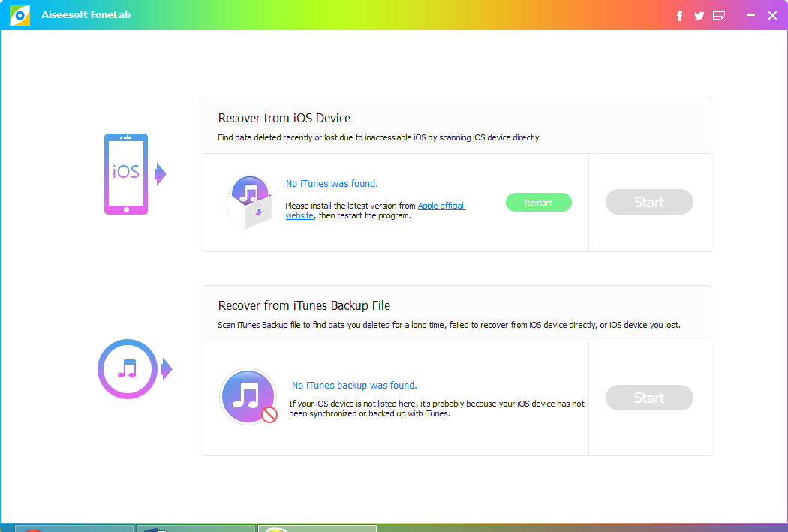
Task: Close the FoneLab window
Action: click(x=772, y=16)
